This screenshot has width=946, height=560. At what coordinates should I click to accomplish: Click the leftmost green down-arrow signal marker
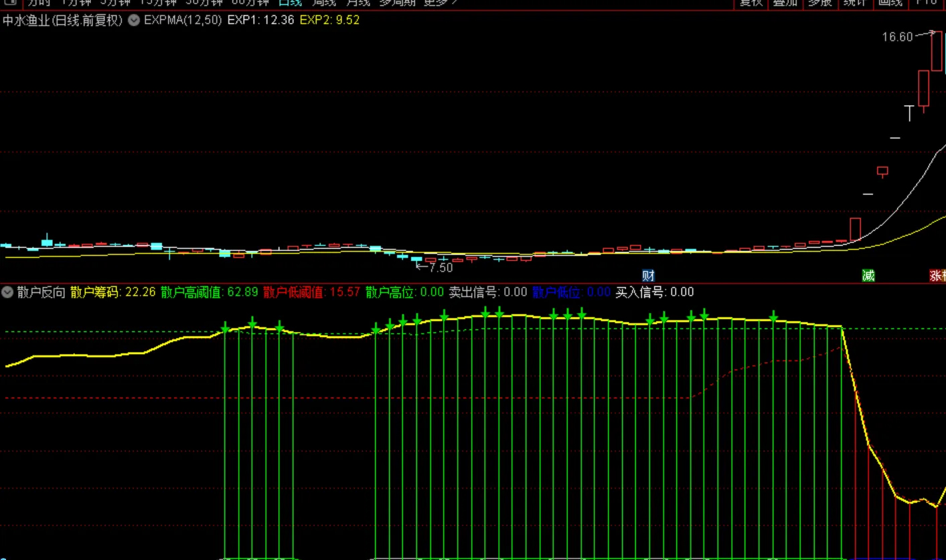click(x=226, y=327)
